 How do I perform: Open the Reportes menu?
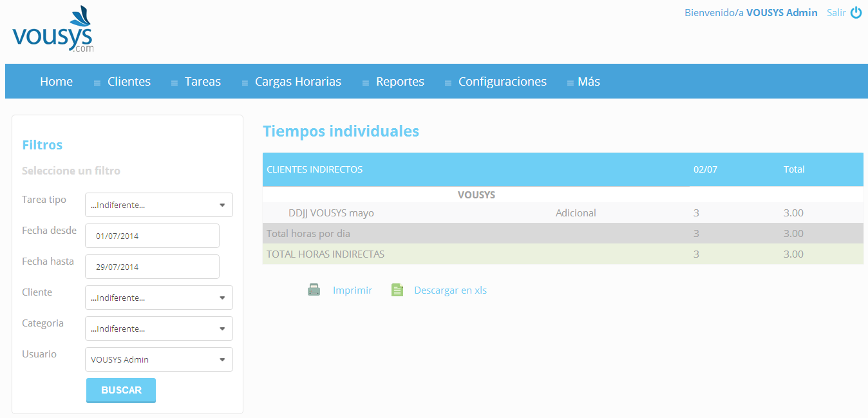click(400, 82)
